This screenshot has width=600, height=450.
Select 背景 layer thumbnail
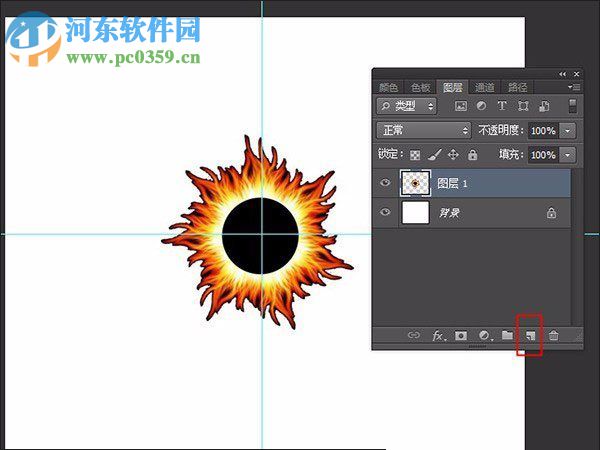[x=415, y=212]
